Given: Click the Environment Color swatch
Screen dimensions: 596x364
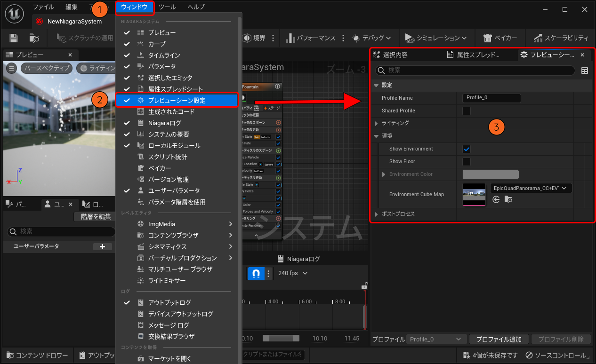Looking at the screenshot, I should coord(491,174).
